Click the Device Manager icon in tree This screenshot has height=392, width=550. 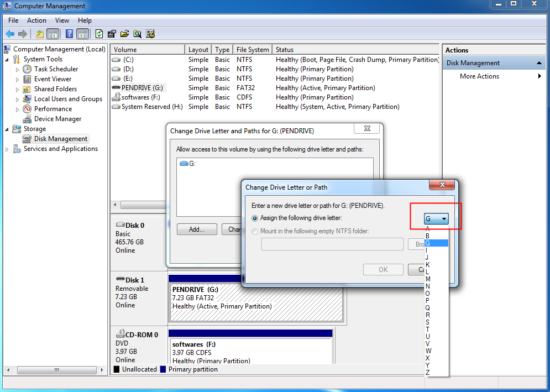[27, 119]
